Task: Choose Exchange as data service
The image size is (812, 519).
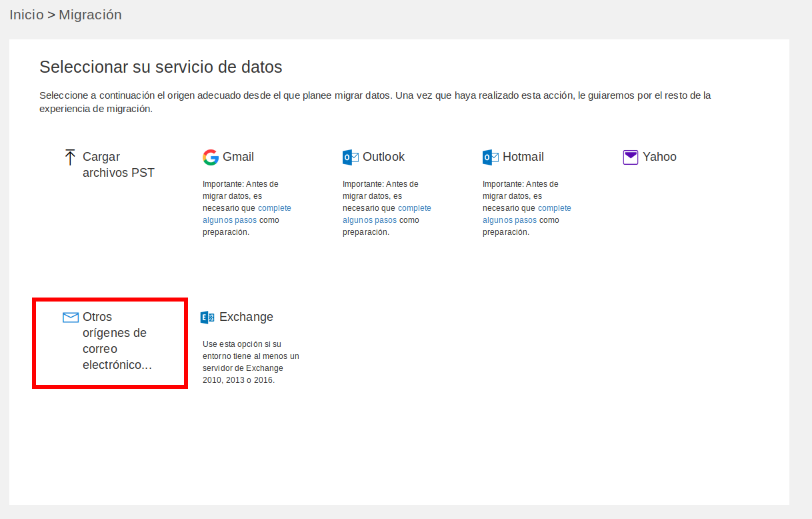Action: pyautogui.click(x=246, y=317)
